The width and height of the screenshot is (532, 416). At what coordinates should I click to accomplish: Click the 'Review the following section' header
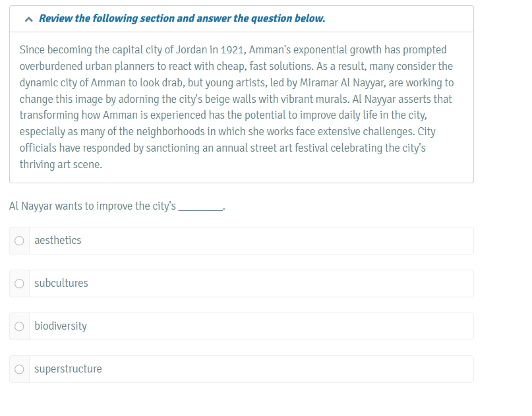pyautogui.click(x=182, y=18)
